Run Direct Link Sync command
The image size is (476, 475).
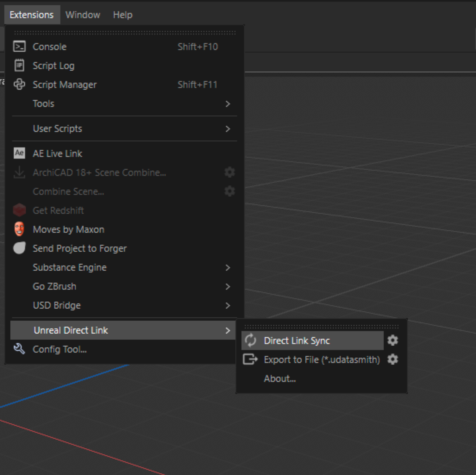coord(313,340)
